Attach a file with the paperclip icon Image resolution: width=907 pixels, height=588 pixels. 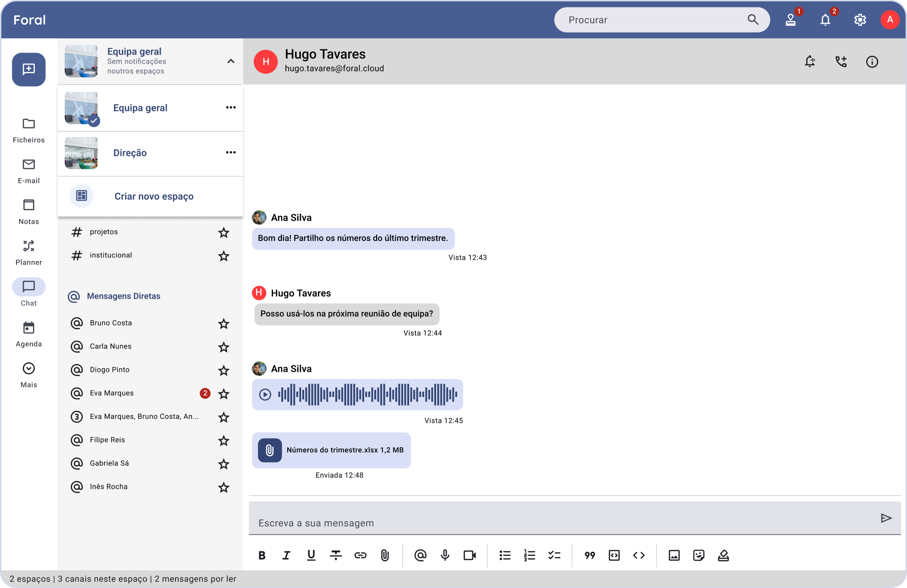[385, 555]
